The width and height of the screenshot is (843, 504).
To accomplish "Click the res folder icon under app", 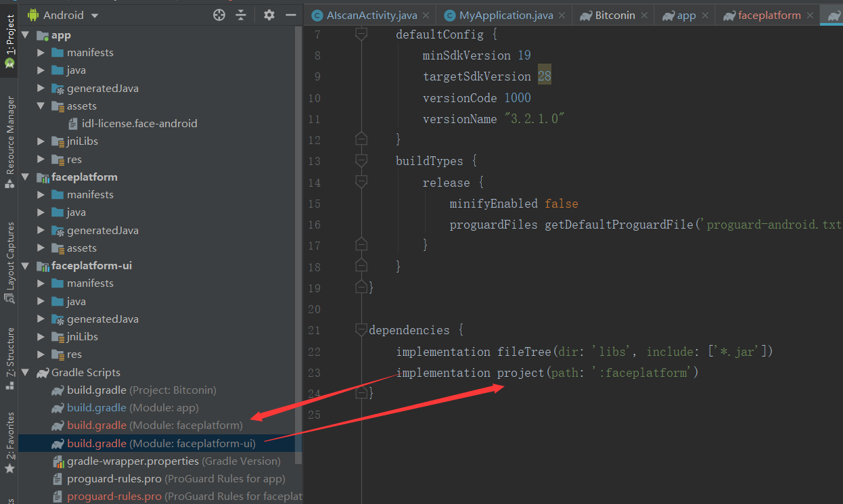I will [58, 160].
